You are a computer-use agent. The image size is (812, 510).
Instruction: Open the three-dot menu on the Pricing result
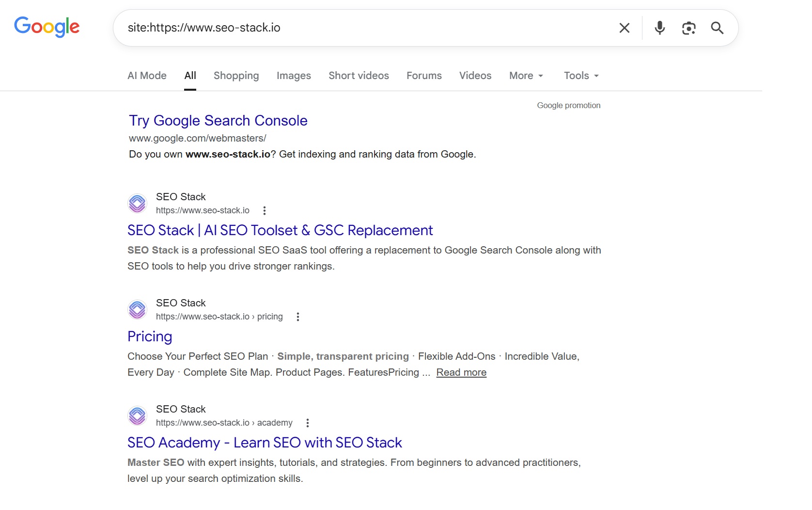[x=297, y=317]
